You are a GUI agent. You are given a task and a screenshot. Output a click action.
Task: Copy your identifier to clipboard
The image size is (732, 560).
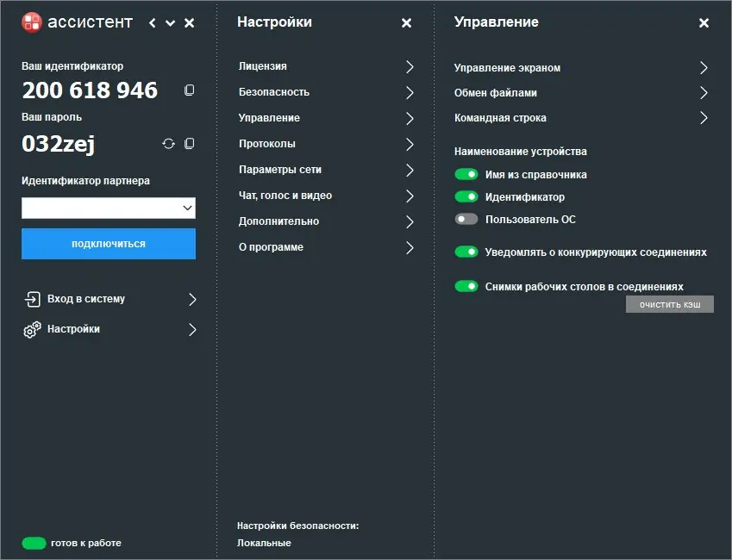coord(189,90)
